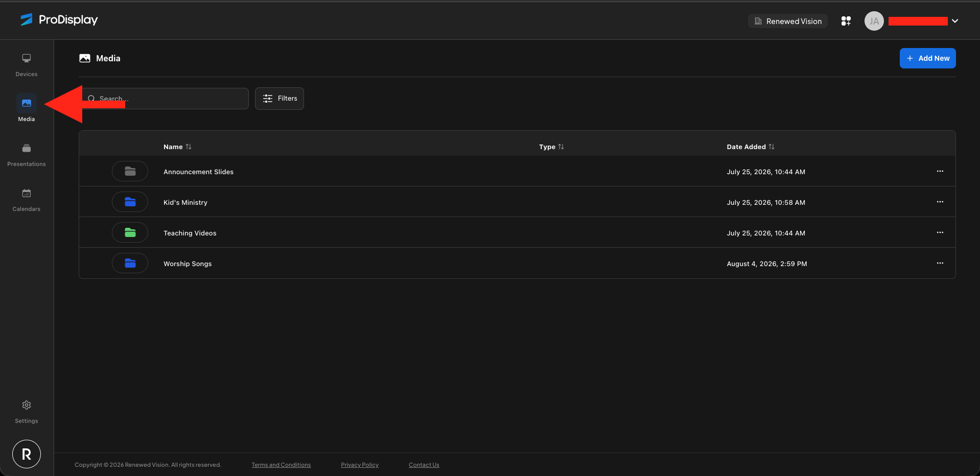
Task: Open the Devices section in the sidebar
Action: tap(27, 65)
